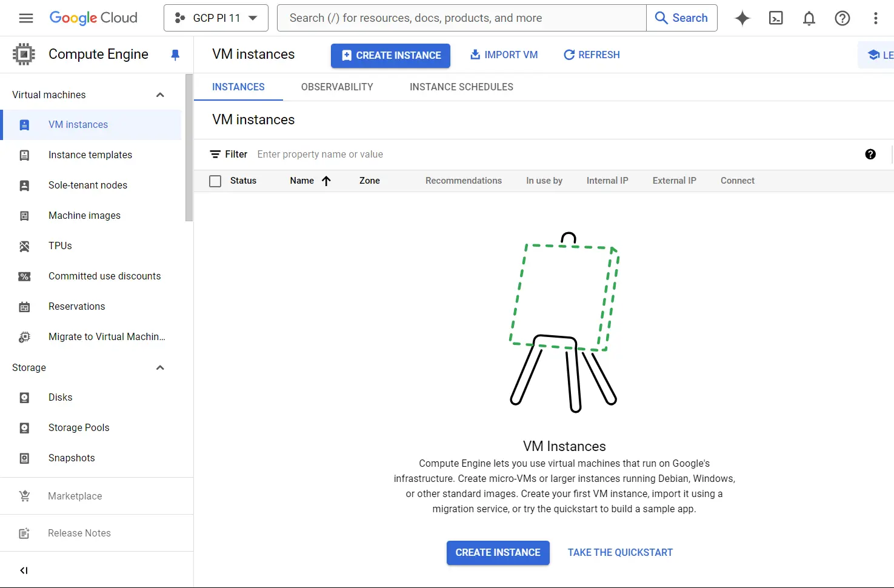Click the Filter property input field
This screenshot has height=588, width=894.
tap(424, 155)
